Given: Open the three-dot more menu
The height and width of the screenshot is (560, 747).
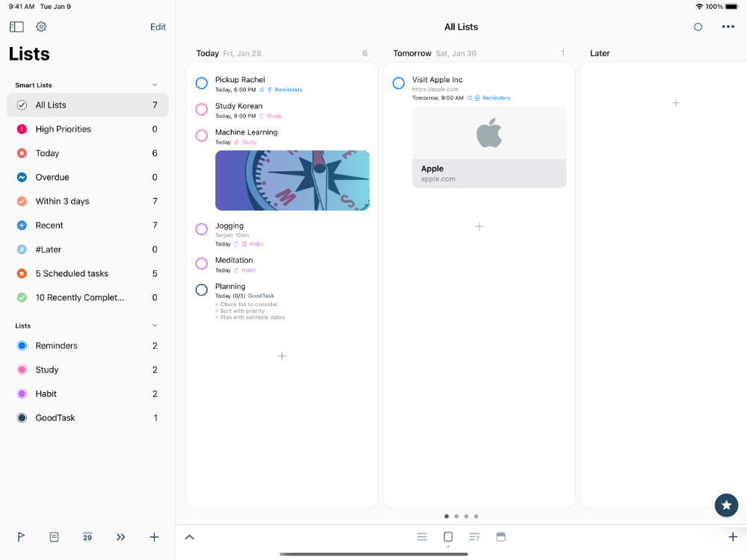Looking at the screenshot, I should (728, 27).
